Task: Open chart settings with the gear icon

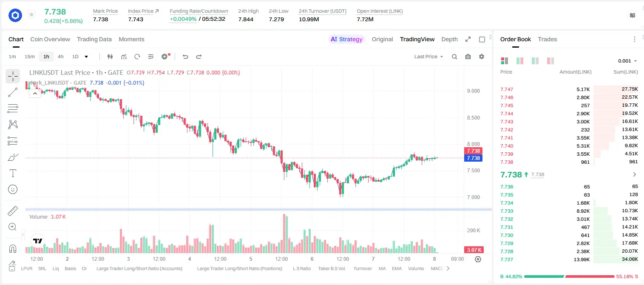Action: (x=482, y=57)
